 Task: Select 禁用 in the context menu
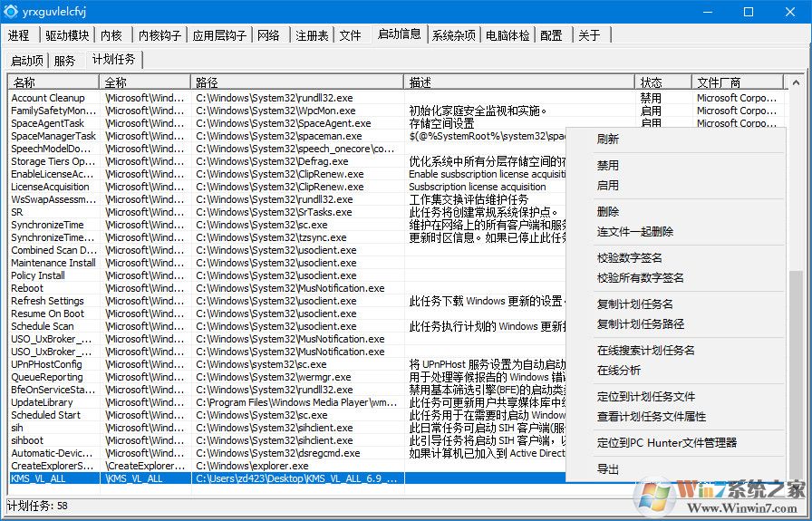pos(608,166)
